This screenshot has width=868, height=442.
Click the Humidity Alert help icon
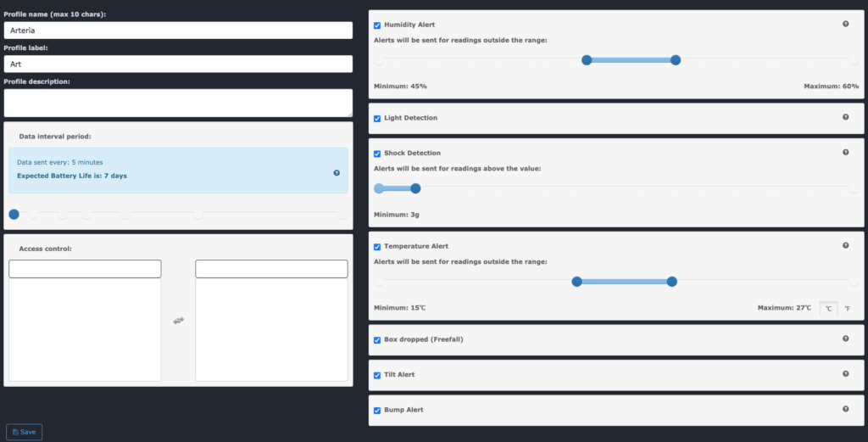pyautogui.click(x=845, y=25)
